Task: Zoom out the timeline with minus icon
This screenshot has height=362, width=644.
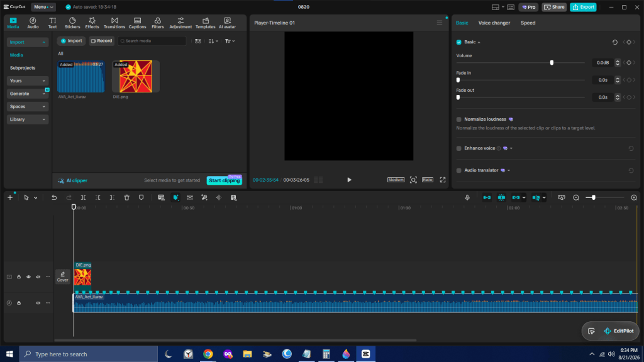Action: pyautogui.click(x=576, y=197)
